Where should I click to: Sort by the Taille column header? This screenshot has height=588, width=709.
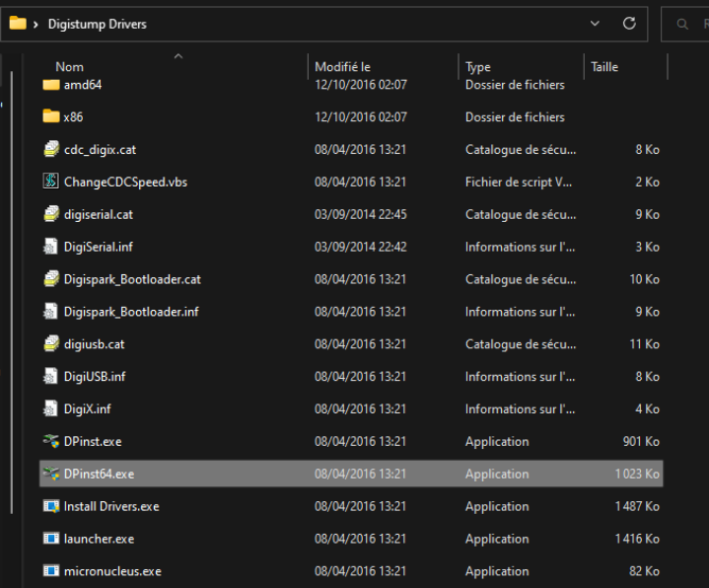tap(604, 67)
